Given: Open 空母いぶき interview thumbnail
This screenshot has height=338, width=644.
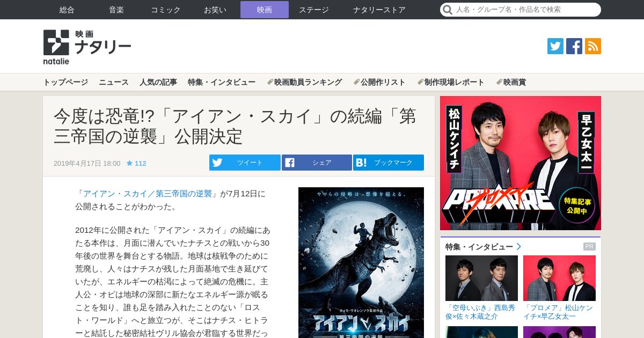Looking at the screenshot, I should (x=481, y=278).
